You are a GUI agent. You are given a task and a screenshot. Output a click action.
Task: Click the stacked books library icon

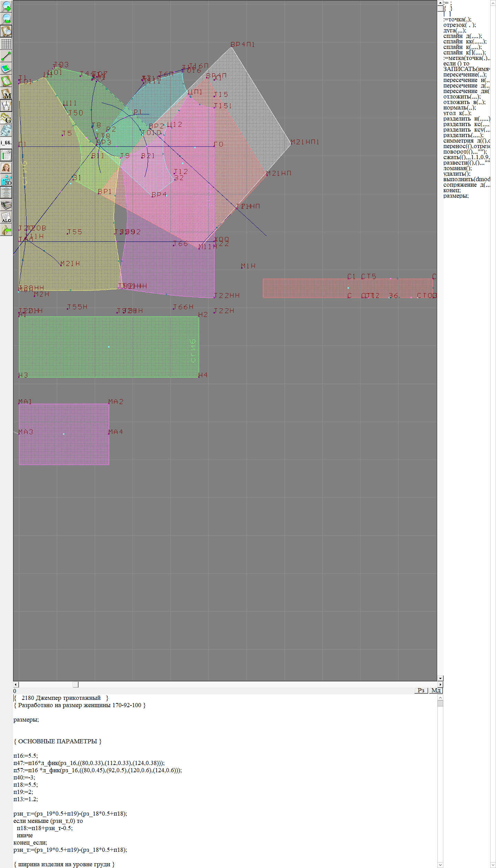tap(6, 205)
